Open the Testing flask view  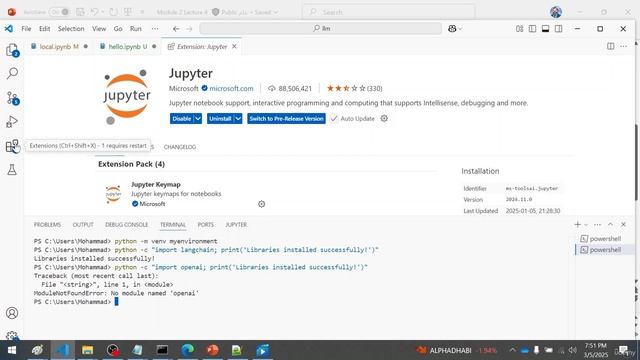tap(12, 170)
